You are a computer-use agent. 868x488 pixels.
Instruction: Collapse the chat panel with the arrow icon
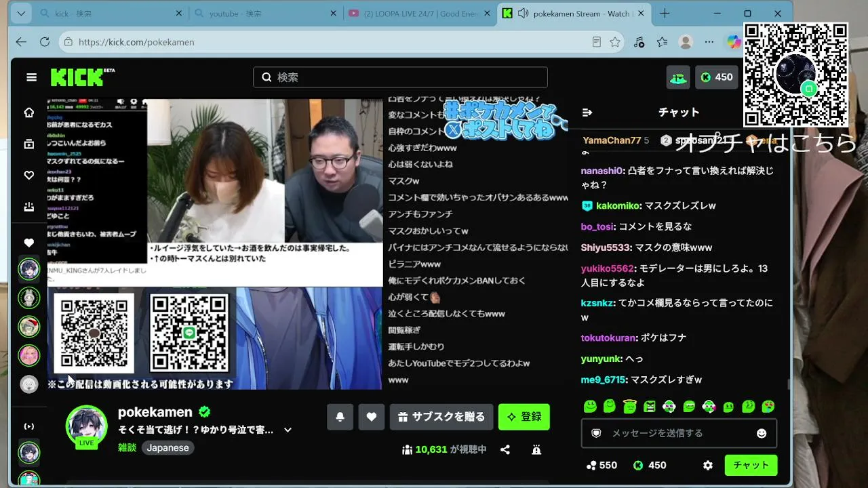(x=587, y=113)
